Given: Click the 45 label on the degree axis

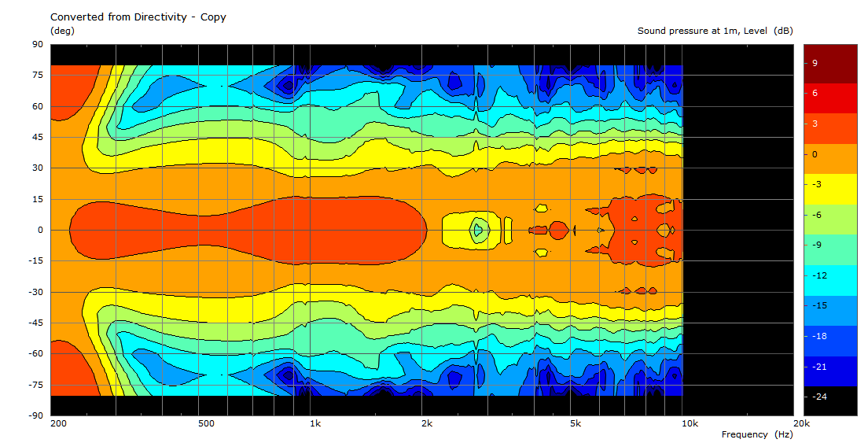Looking at the screenshot, I should coord(37,138).
